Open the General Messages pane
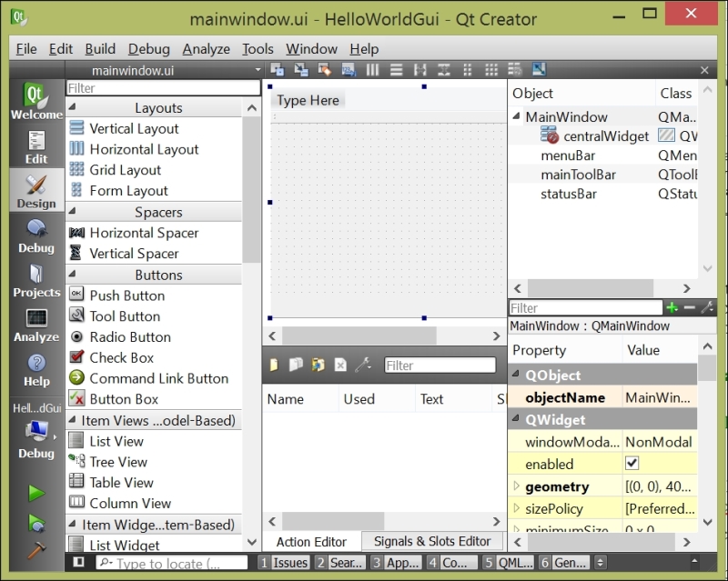Screen dimensions: 728x581 point(564,563)
